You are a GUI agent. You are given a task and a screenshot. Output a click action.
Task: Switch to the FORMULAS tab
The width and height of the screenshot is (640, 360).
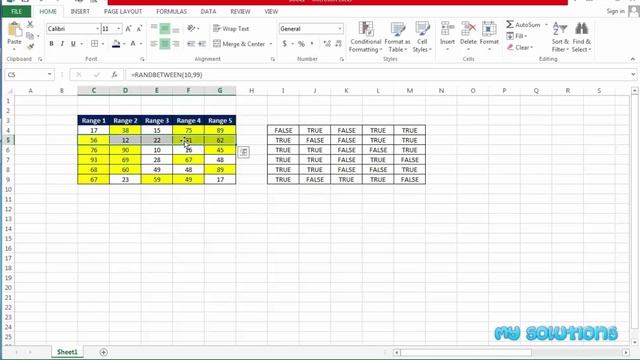171,11
